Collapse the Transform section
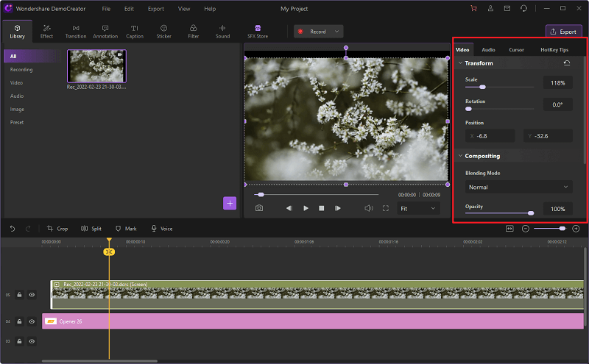589x364 pixels. click(x=460, y=63)
